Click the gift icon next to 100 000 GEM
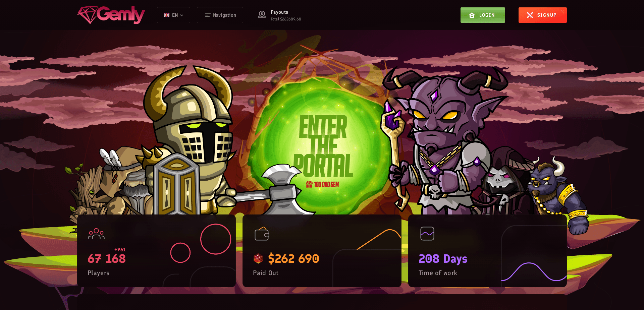644x310 pixels. pos(309,184)
